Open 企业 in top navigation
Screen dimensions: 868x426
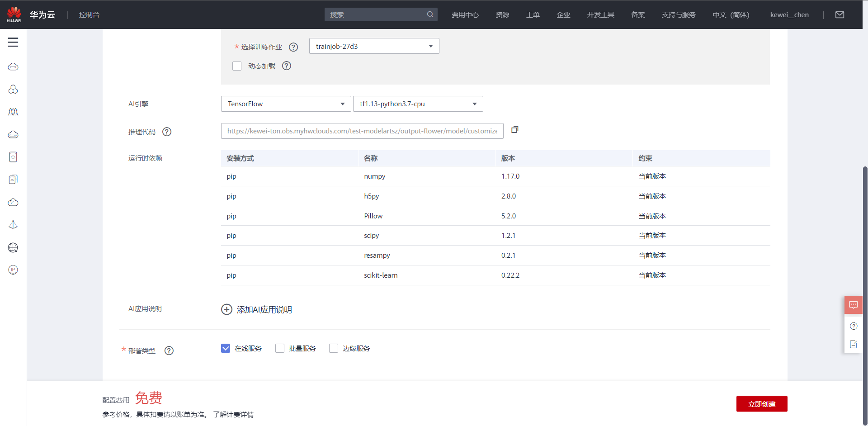pos(563,14)
